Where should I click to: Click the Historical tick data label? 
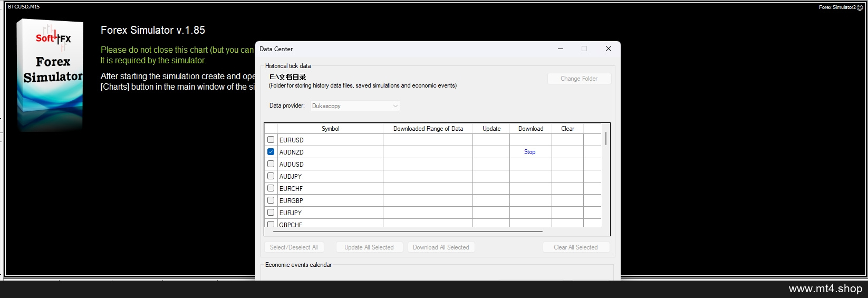coord(288,66)
